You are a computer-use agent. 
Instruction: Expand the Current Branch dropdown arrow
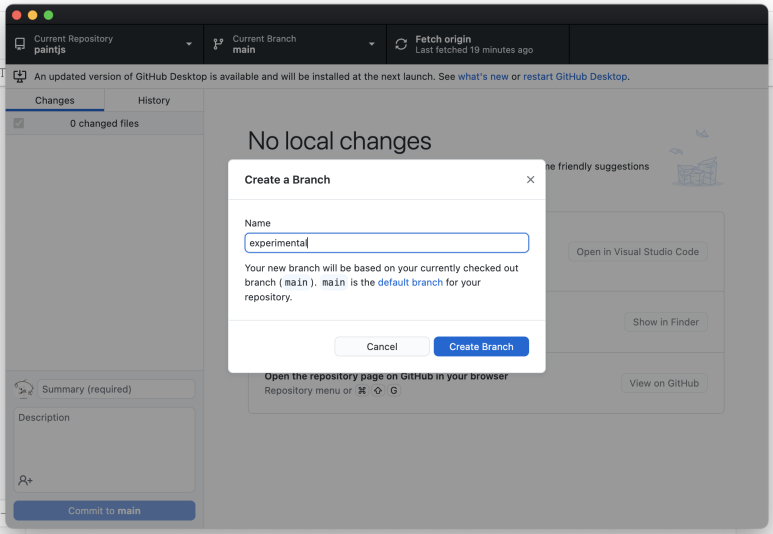pyautogui.click(x=372, y=44)
